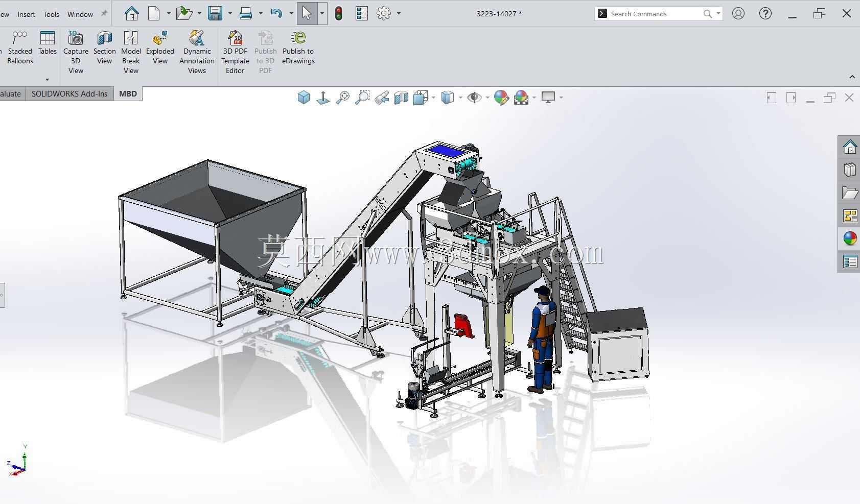Expand the Undo dropdown arrow
Screen dimensions: 860x504
pos(291,13)
